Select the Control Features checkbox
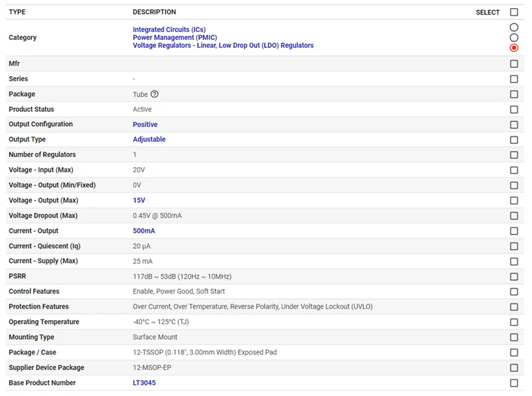The image size is (532, 396). pos(514,292)
